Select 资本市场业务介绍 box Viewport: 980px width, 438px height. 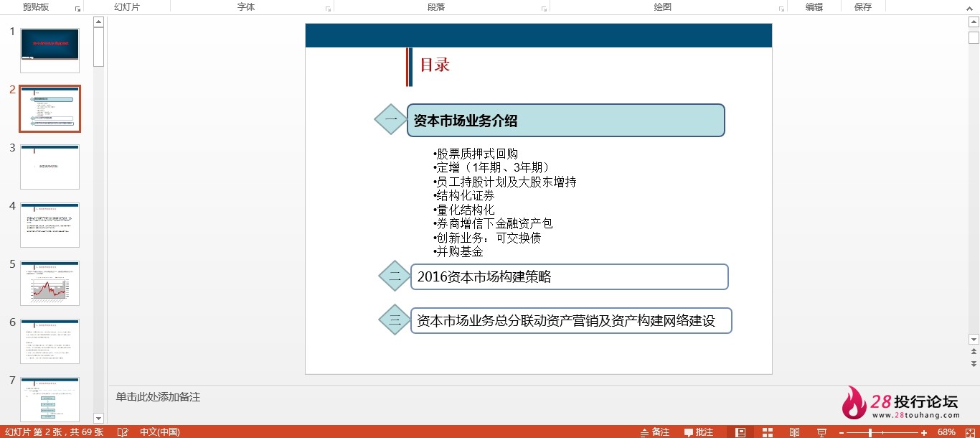click(565, 121)
